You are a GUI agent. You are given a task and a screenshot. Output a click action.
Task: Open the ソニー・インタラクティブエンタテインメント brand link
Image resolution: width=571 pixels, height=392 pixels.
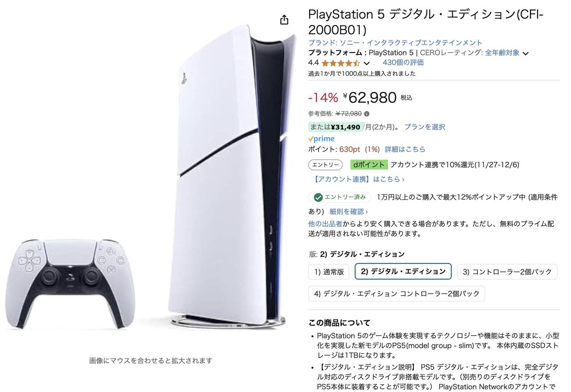coord(411,43)
